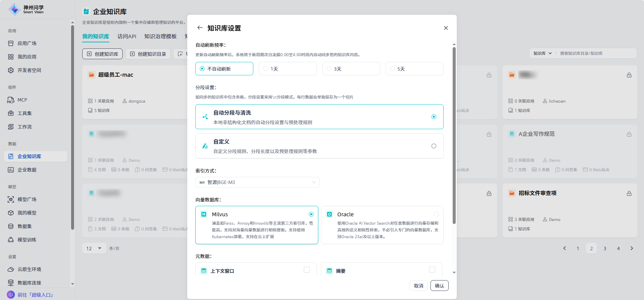Screen dimensions: 644x300
Task: Open MCP from the sidebar
Action: click(x=22, y=100)
